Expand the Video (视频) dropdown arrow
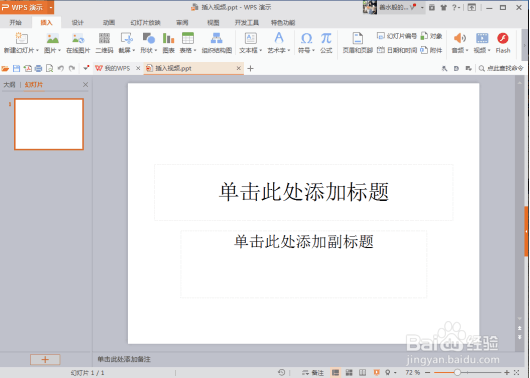 [x=489, y=50]
